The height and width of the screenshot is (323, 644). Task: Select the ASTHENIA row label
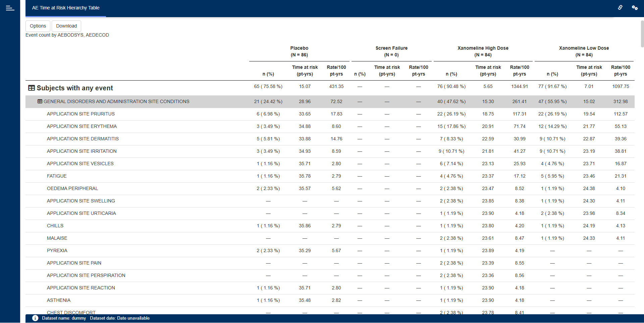click(59, 300)
